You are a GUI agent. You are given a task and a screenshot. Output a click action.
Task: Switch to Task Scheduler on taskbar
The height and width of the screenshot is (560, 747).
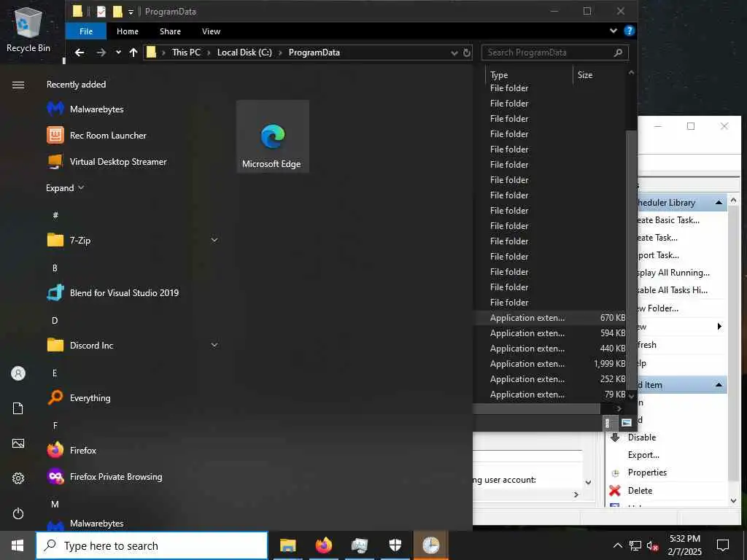point(430,545)
